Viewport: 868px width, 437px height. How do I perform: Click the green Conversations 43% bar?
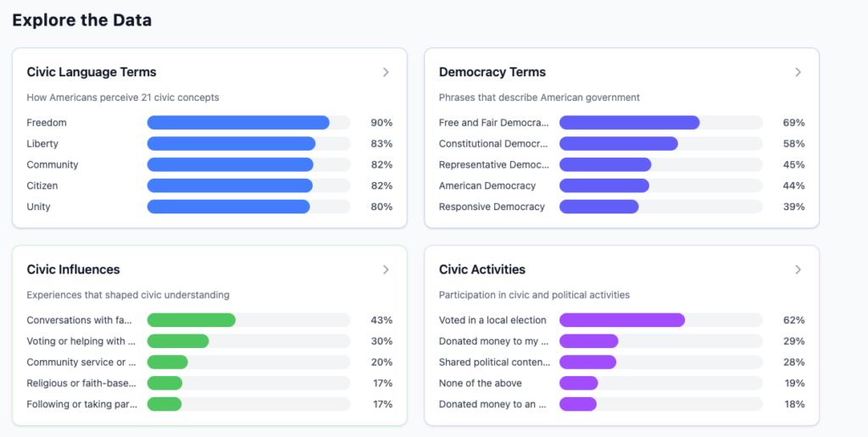[x=192, y=320]
